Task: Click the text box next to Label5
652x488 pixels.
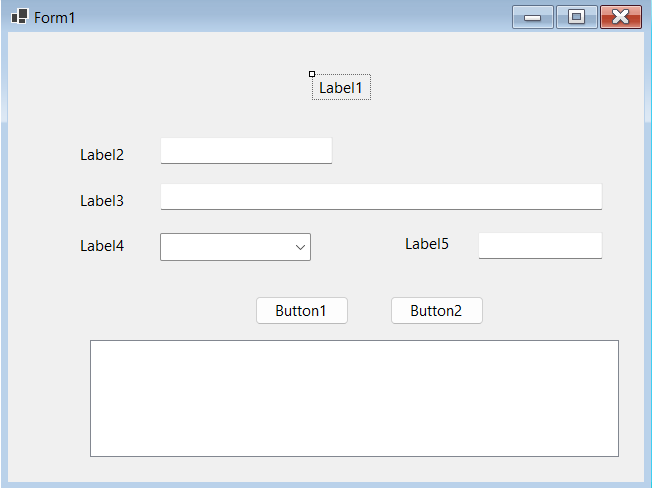Action: pyautogui.click(x=540, y=245)
